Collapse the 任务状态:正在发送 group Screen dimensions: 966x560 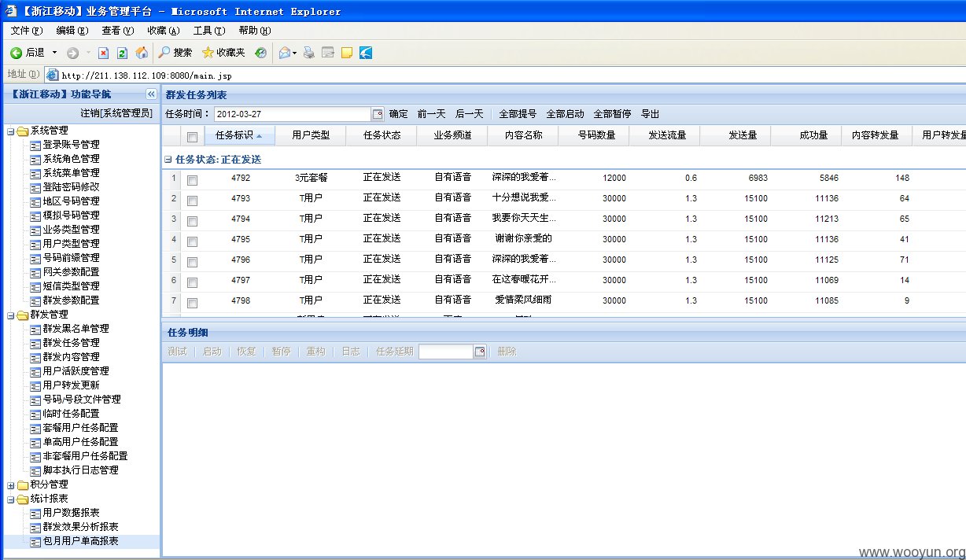(x=168, y=159)
